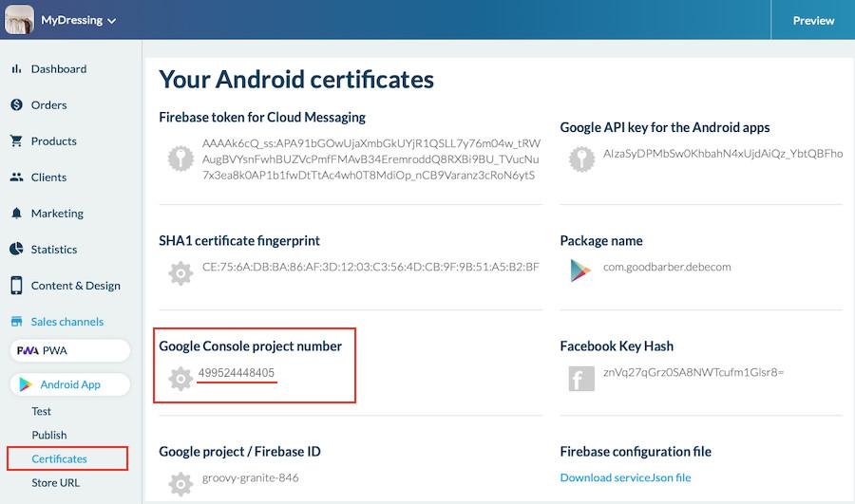
Task: Click the Firebase token key icon
Action: (x=180, y=159)
